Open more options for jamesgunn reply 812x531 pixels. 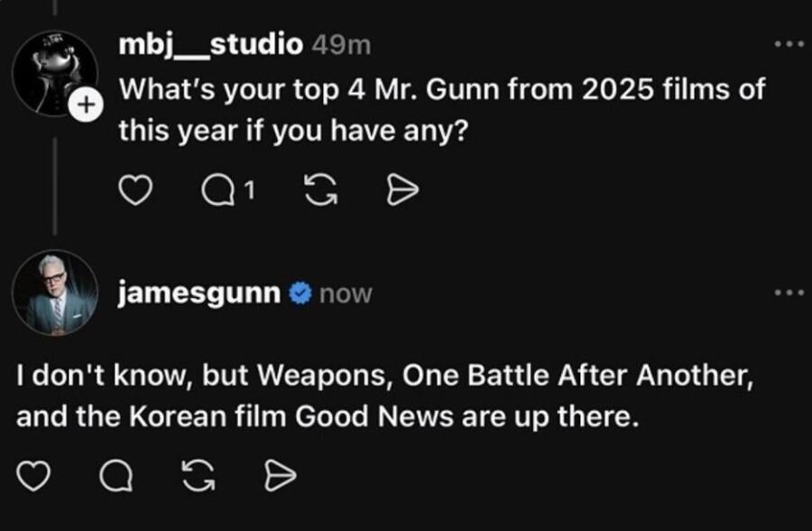[x=789, y=293]
